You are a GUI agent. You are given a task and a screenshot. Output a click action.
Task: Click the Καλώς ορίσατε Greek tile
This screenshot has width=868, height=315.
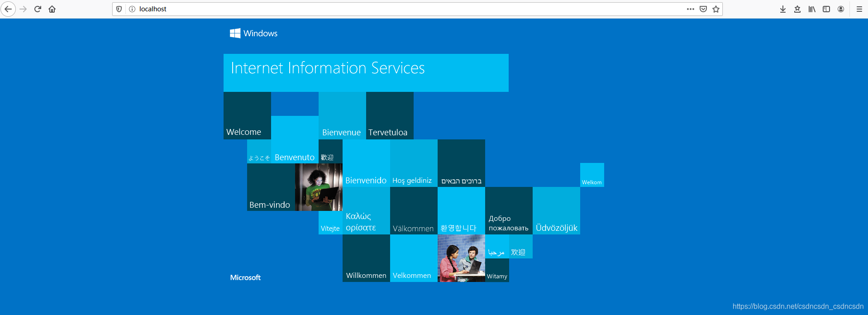pyautogui.click(x=366, y=210)
